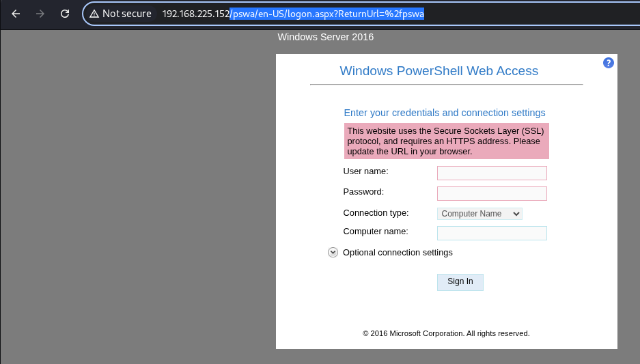This screenshot has width=640, height=364.
Task: Click the Windows Server 2016 label
Action: 325,37
